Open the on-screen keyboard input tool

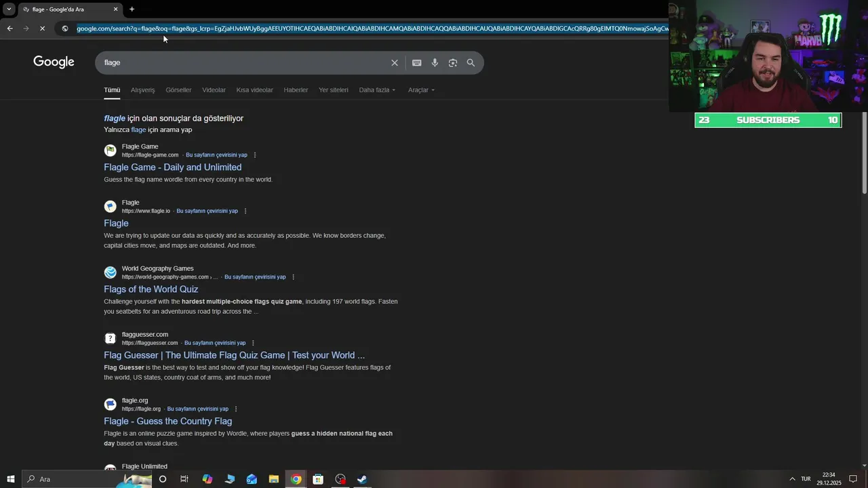tap(416, 62)
